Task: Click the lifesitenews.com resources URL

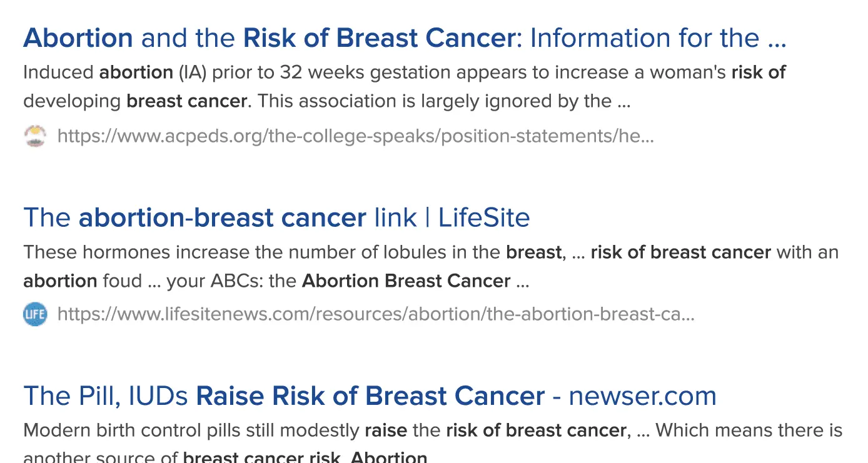Action: pos(375,314)
